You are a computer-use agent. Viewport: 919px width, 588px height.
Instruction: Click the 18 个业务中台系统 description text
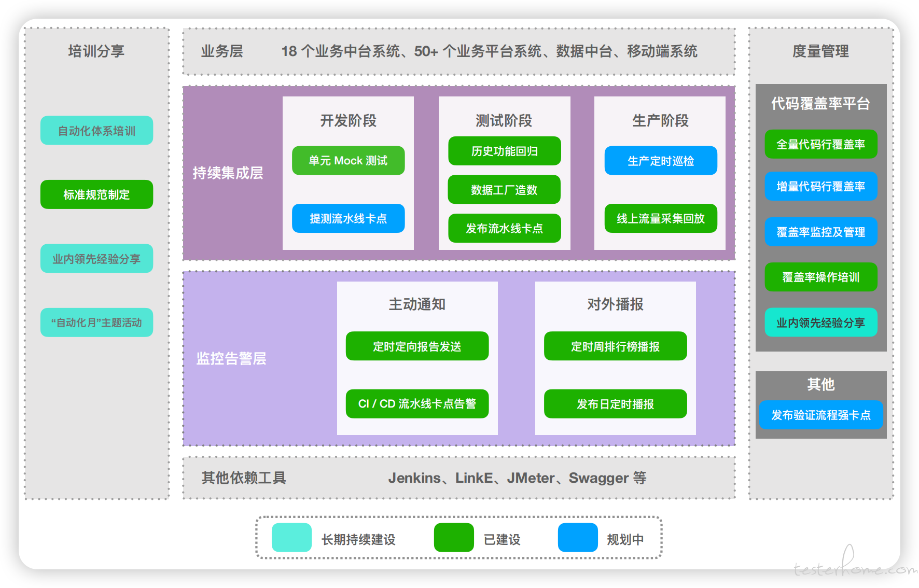coord(489,51)
